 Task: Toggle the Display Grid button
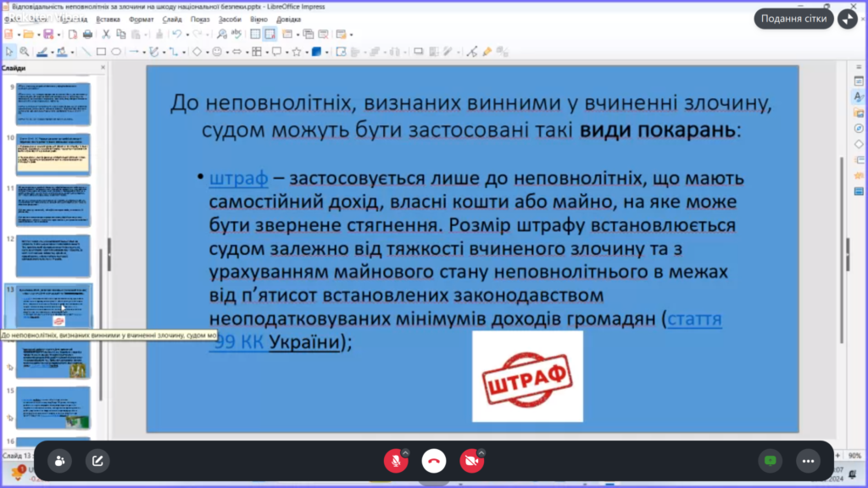[255, 34]
